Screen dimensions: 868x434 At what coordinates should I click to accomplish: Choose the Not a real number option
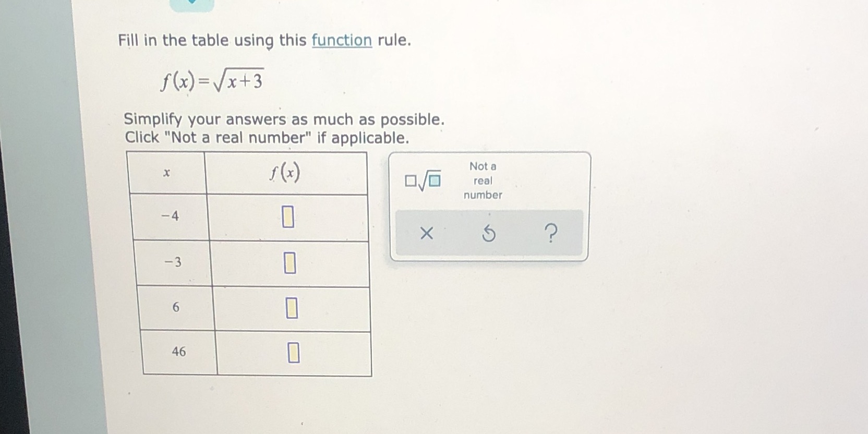pos(482,180)
